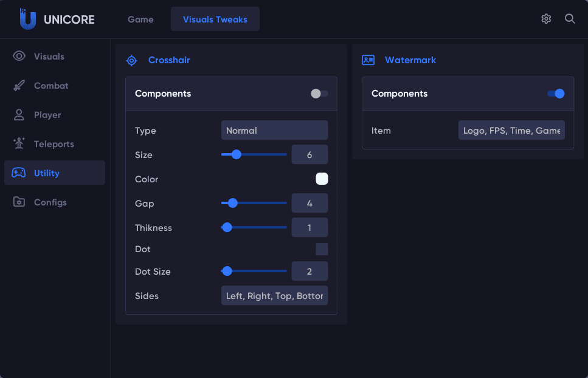Click the search magnifier icon
The height and width of the screenshot is (378, 588).
(x=570, y=19)
